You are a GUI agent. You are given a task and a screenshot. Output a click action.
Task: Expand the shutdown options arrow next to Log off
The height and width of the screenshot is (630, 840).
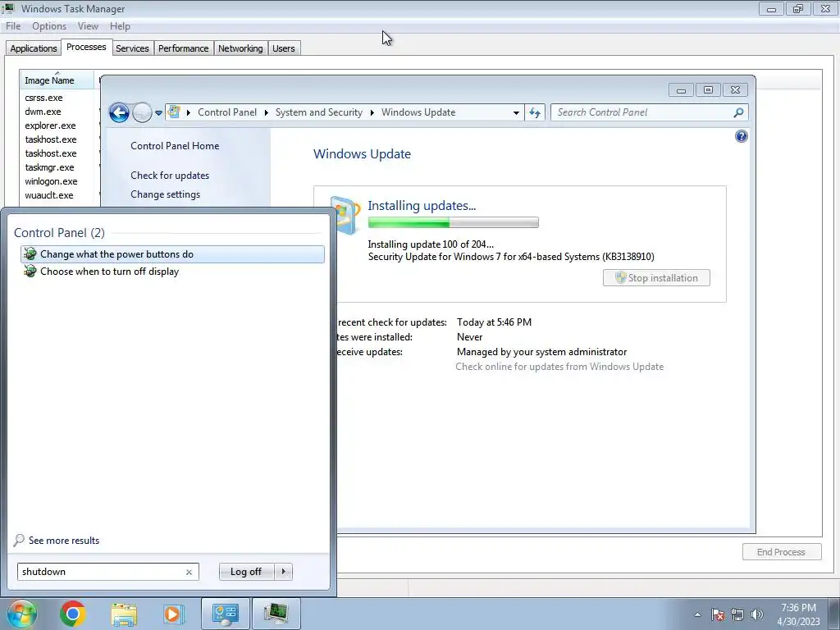pos(283,572)
